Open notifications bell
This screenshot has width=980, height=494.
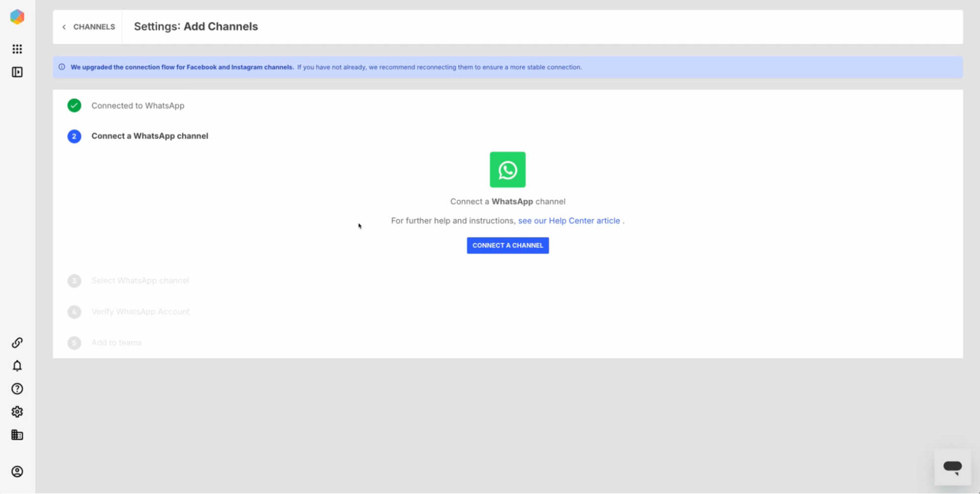(x=17, y=366)
